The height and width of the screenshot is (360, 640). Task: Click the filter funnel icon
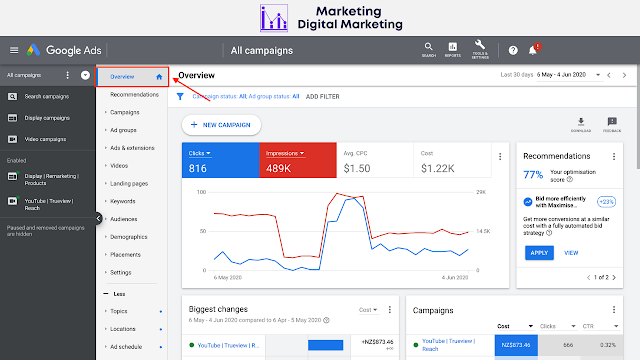(180, 96)
